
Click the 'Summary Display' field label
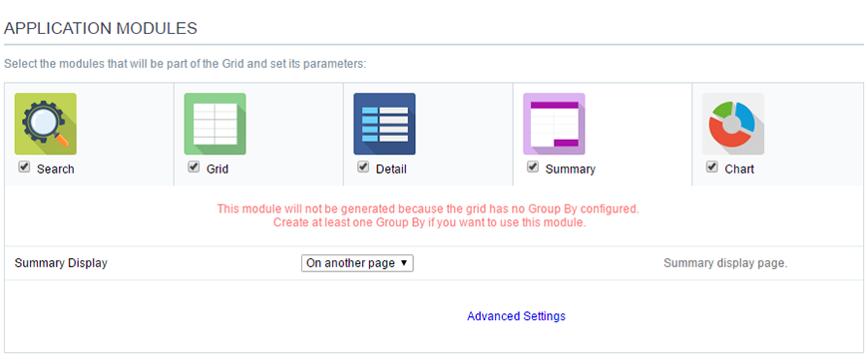coord(61,263)
